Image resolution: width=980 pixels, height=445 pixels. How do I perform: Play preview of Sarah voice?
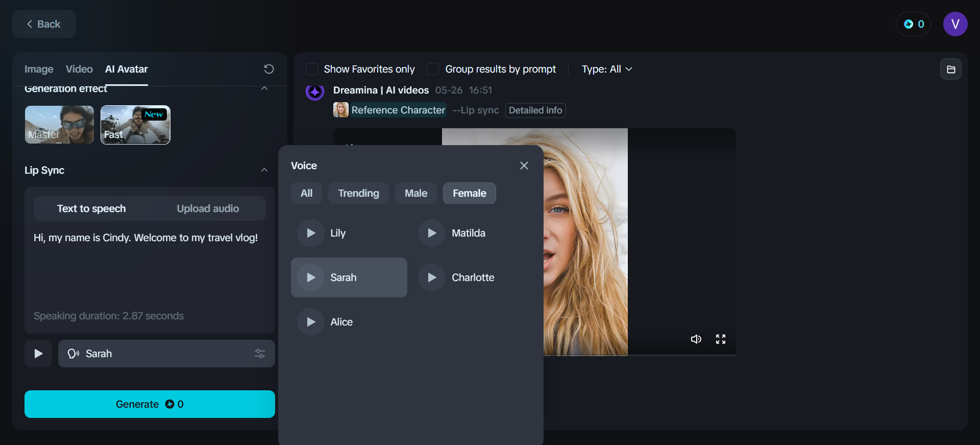pyautogui.click(x=311, y=277)
